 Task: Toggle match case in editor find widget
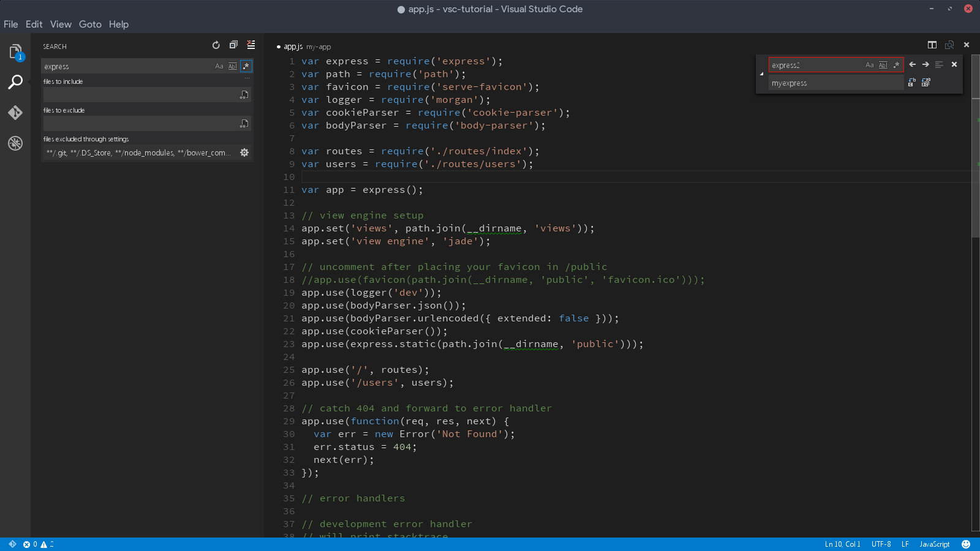tap(870, 65)
